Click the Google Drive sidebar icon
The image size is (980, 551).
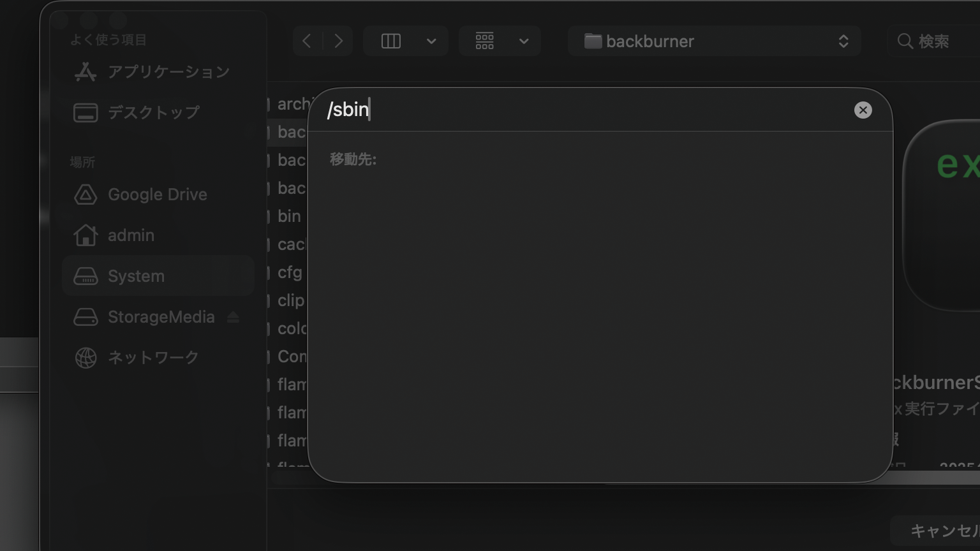pyautogui.click(x=85, y=195)
